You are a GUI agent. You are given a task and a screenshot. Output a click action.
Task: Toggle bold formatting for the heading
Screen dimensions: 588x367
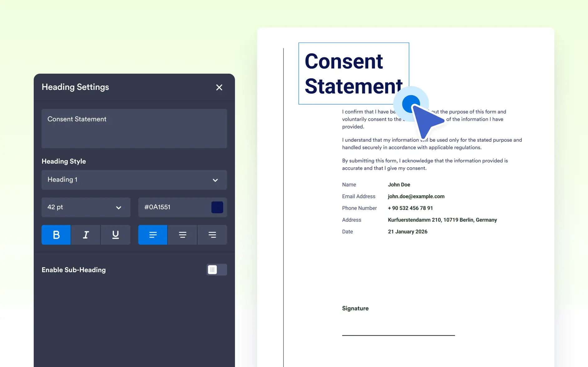pos(56,235)
